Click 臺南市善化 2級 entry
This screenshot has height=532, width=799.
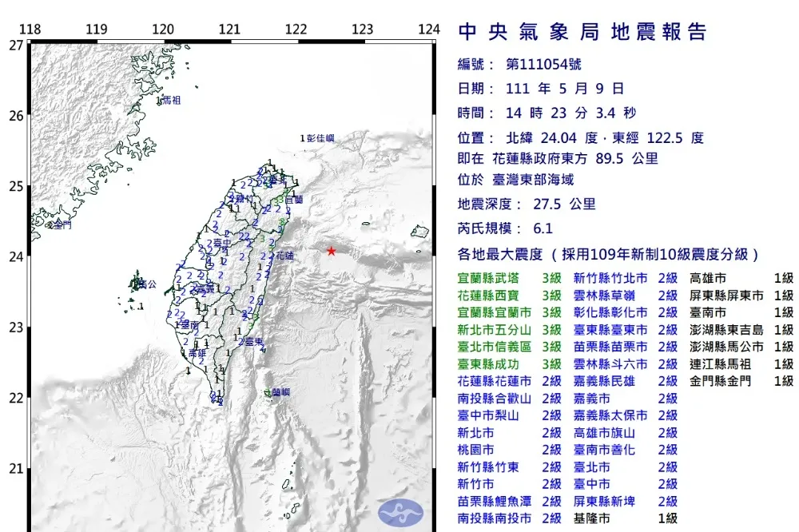tap(626, 450)
